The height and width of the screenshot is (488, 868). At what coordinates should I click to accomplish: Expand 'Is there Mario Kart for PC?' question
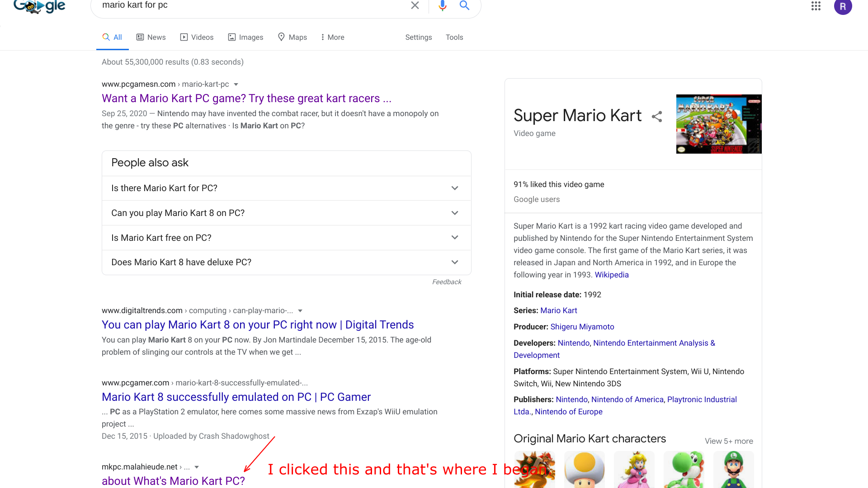point(287,188)
